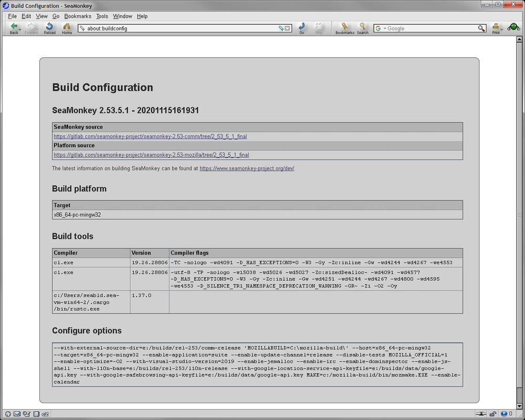The image size is (525, 420).
Task: Click the 'Version' column header
Action: [150, 253]
